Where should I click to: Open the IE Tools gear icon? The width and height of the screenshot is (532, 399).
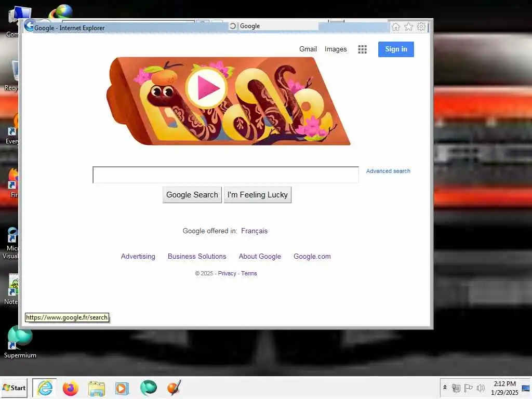click(421, 26)
